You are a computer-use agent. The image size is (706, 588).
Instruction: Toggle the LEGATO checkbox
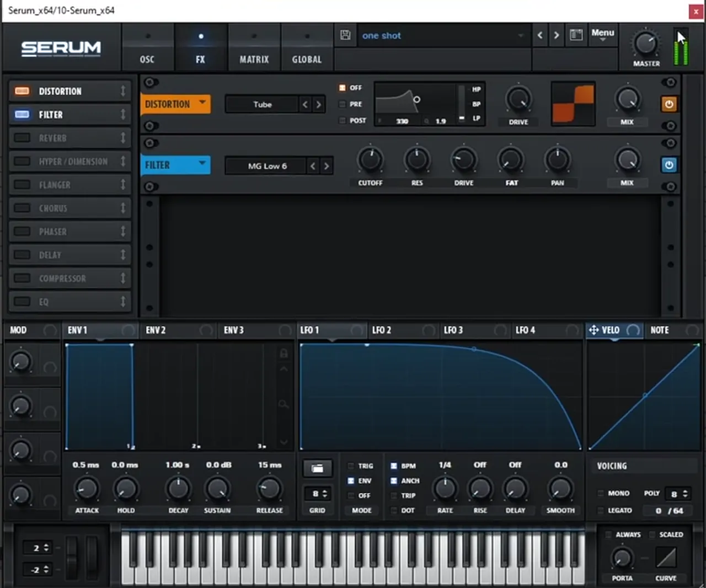point(601,510)
